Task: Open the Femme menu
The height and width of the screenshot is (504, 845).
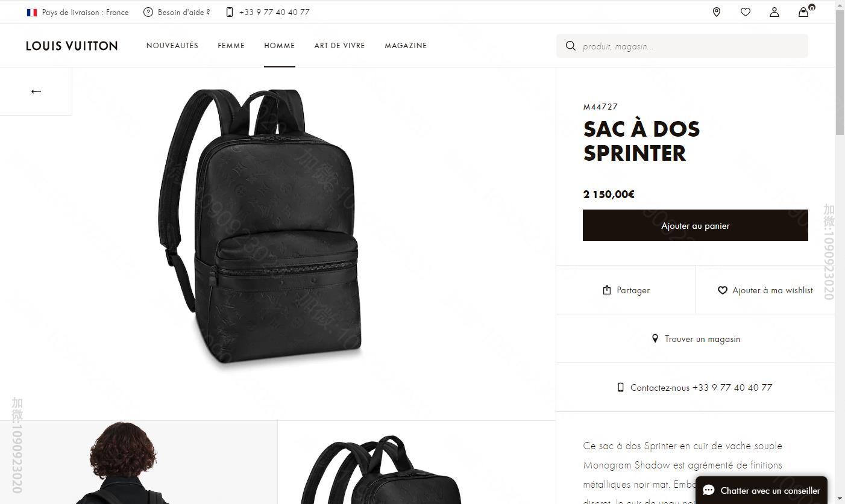Action: (231, 46)
